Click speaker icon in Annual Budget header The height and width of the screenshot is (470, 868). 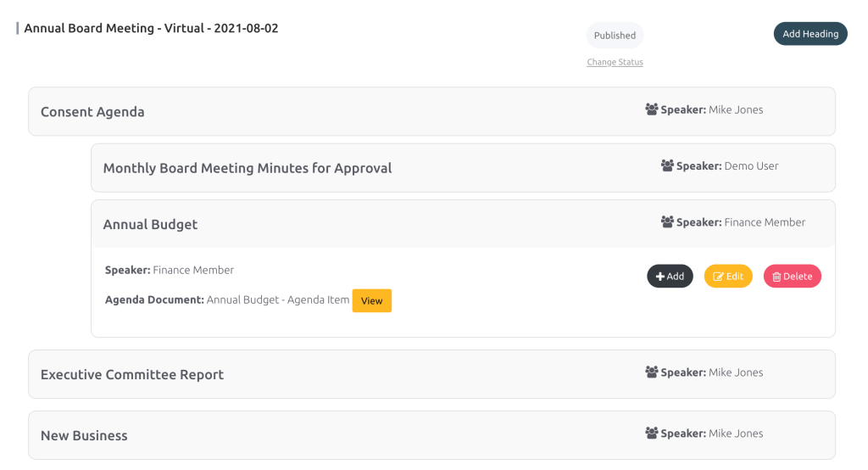click(667, 222)
